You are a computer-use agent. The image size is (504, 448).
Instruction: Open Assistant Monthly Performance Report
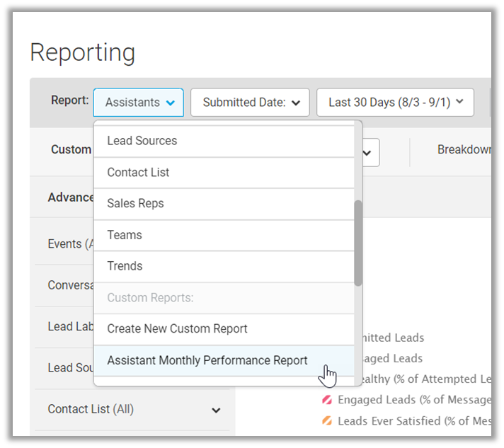[x=207, y=360]
